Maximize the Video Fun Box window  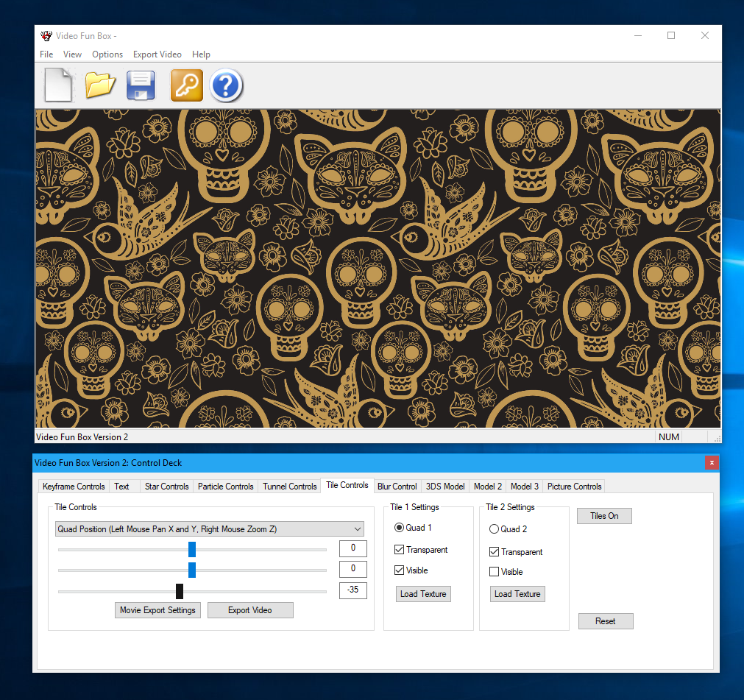coord(671,35)
